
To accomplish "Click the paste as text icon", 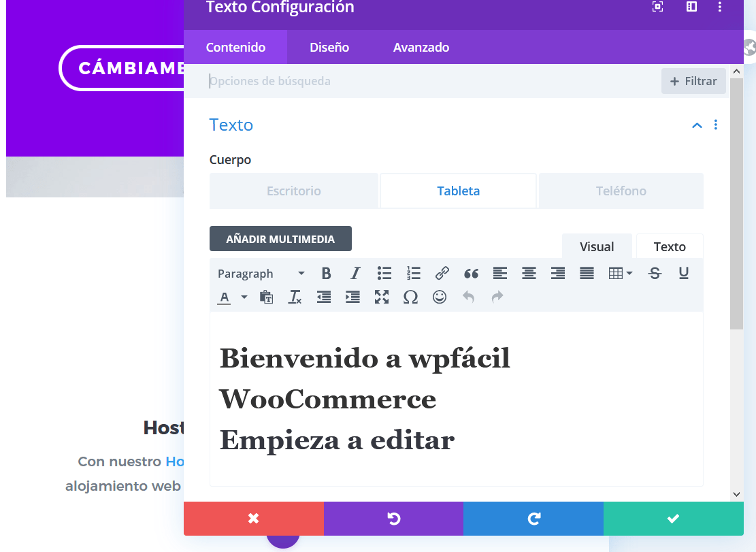I will 266,297.
